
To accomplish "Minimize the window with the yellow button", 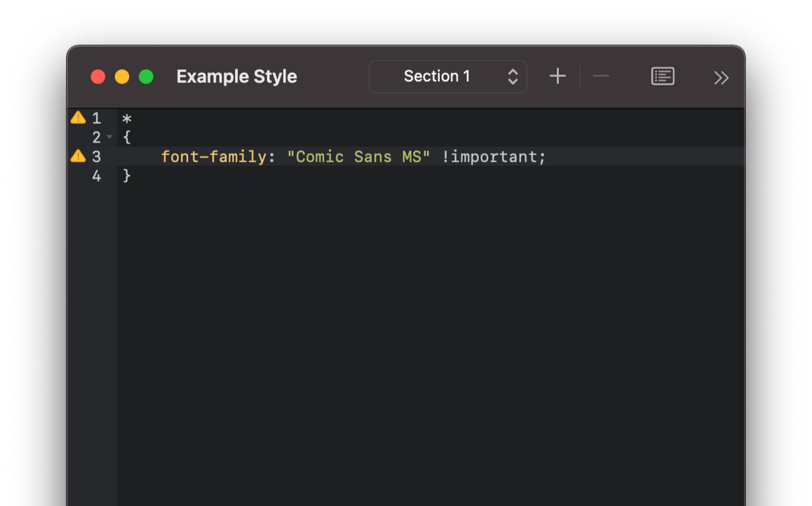I will [122, 77].
